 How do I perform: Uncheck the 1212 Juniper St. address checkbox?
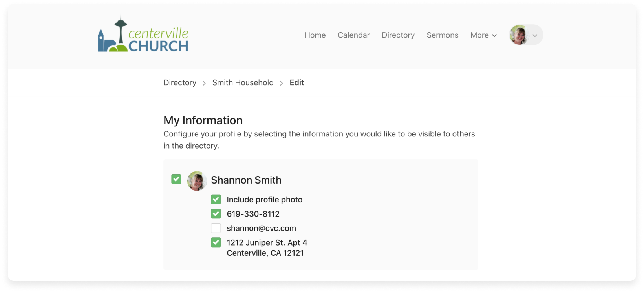(216, 242)
